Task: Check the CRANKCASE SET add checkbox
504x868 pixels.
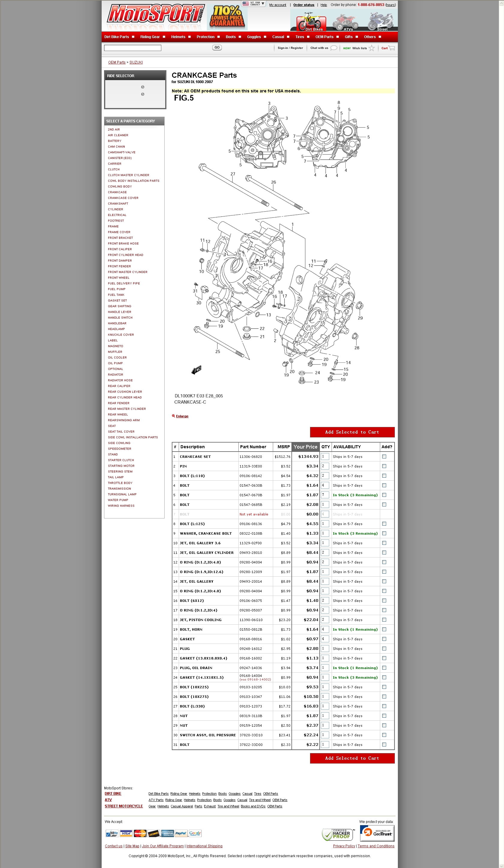Action: (x=384, y=456)
